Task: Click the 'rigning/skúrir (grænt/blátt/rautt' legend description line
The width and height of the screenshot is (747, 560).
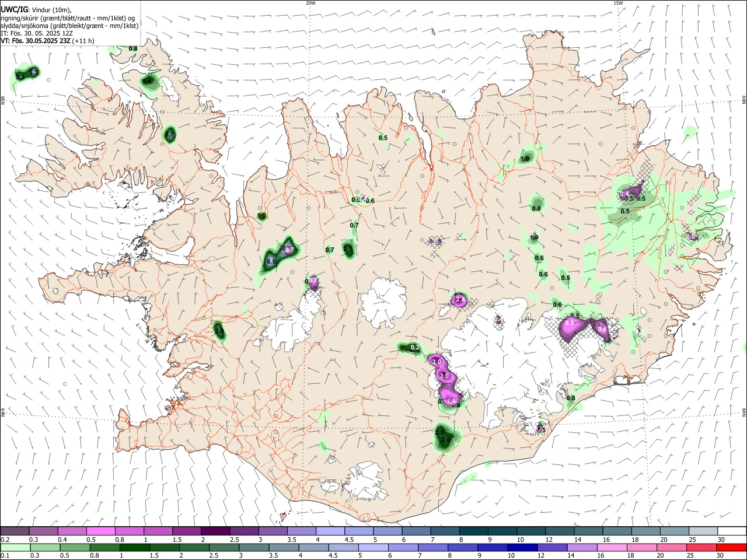Action: point(67,17)
